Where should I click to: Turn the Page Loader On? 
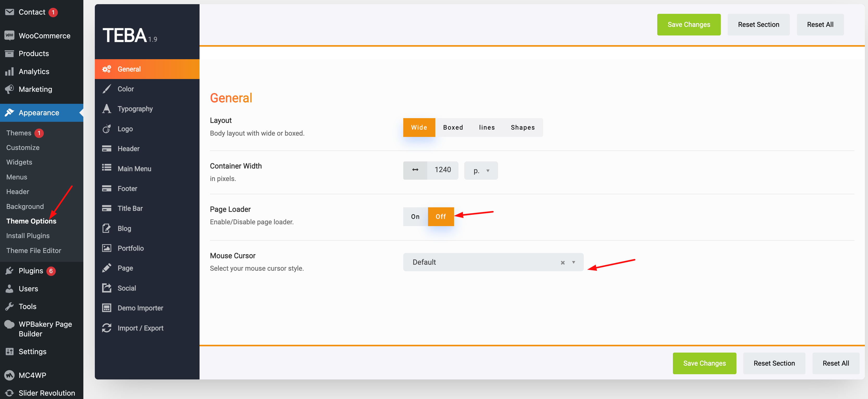click(x=415, y=216)
